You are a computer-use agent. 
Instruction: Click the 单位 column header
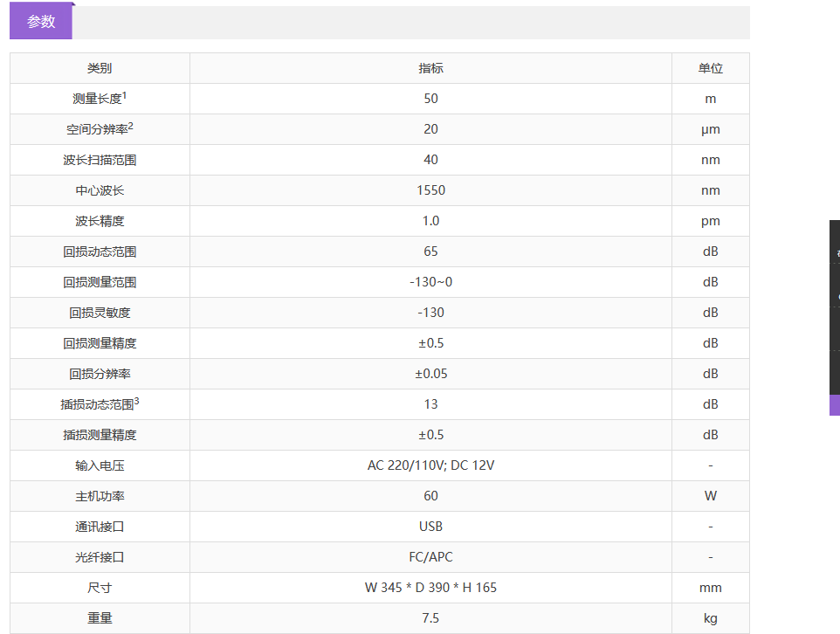click(710, 68)
